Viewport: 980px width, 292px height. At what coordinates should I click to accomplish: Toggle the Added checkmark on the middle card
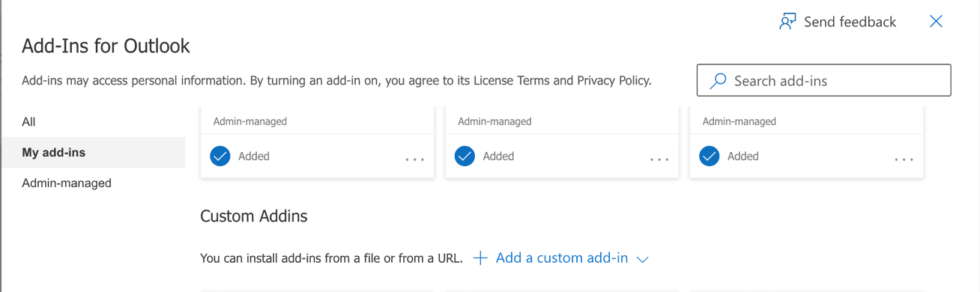coord(465,156)
